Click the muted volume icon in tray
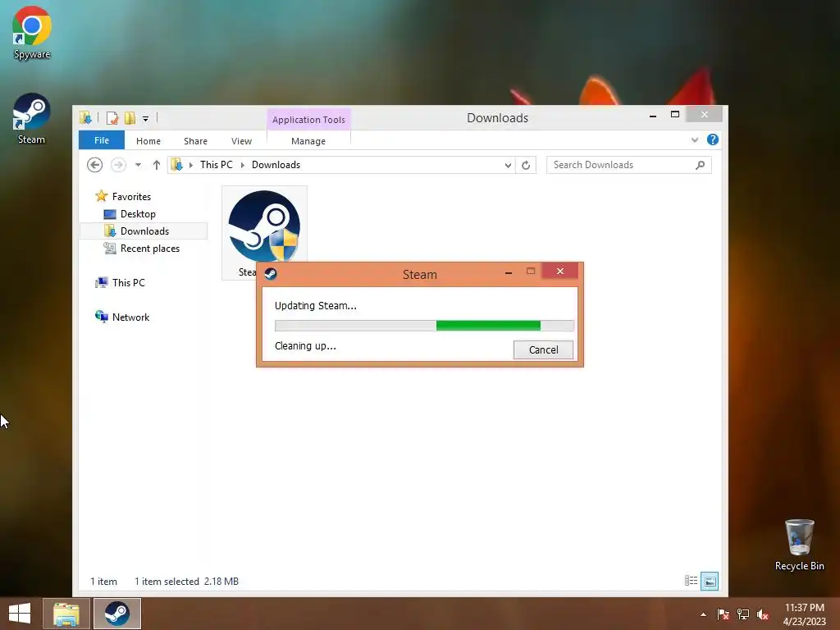The image size is (840, 630). pos(763,614)
